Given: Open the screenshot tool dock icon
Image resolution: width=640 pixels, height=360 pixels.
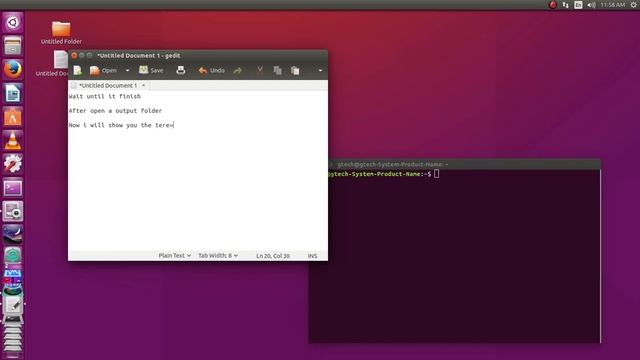Looking at the screenshot, I should tap(13, 211).
